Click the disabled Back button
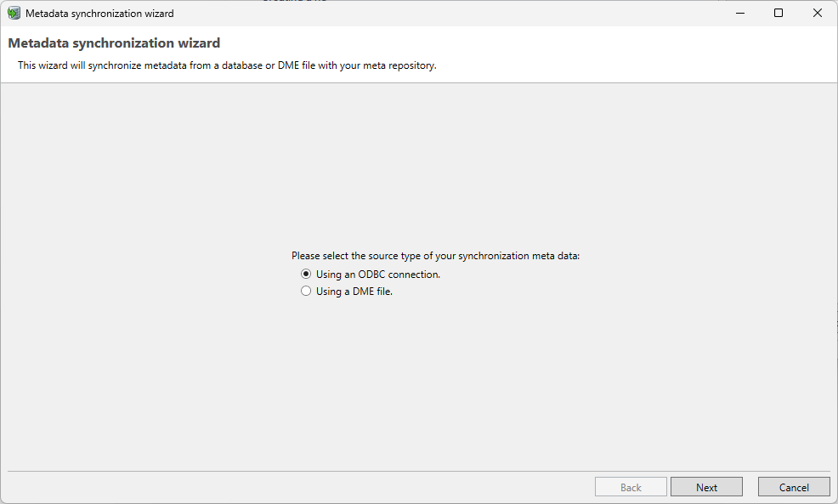Viewport: 838px width, 504px height. [x=631, y=486]
